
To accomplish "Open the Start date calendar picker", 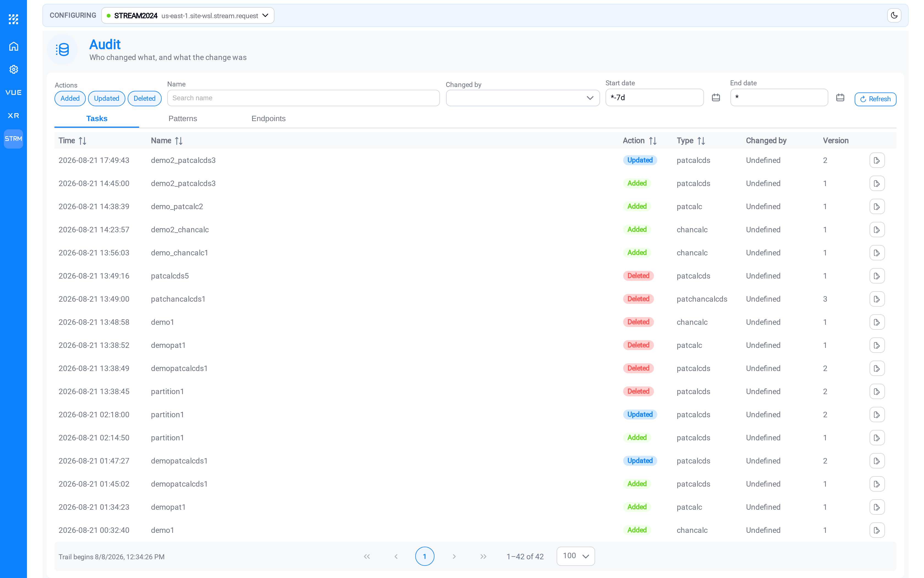I will [716, 98].
